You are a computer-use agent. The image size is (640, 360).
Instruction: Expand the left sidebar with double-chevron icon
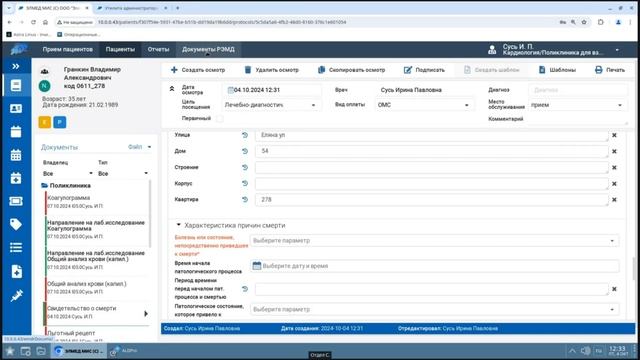[x=16, y=66]
